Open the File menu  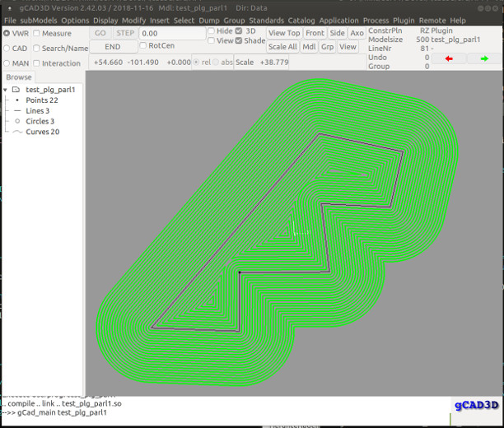coord(10,21)
